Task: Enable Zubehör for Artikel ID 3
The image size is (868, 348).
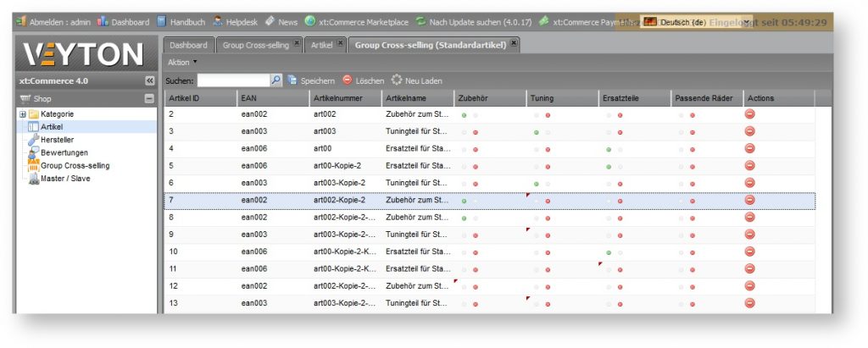Action: [x=465, y=132]
